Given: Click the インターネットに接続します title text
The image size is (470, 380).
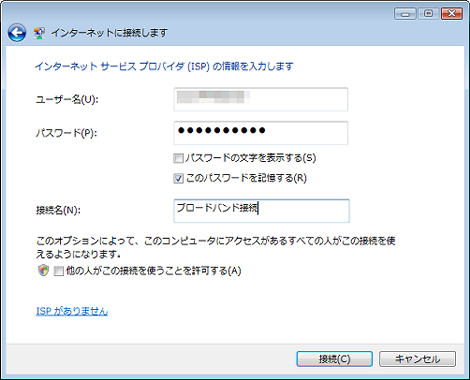Looking at the screenshot, I should (x=109, y=33).
